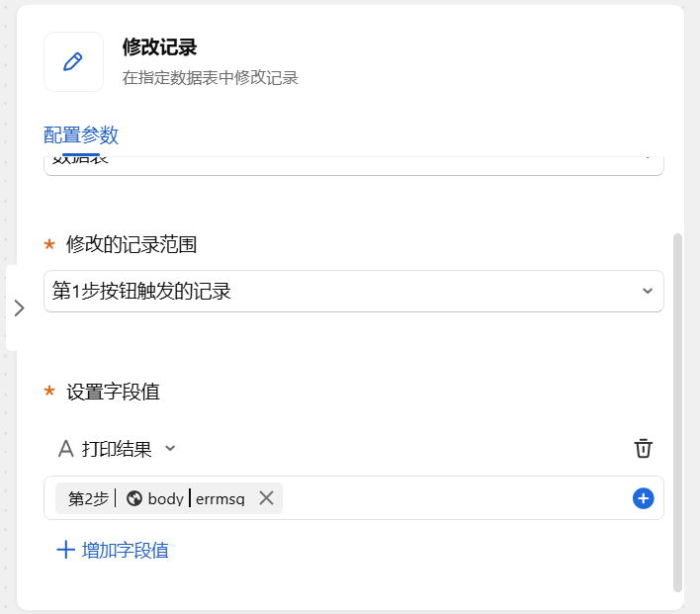Click the 修改记录 title heading
Image resolution: width=700 pixels, height=614 pixels.
pyautogui.click(x=159, y=46)
